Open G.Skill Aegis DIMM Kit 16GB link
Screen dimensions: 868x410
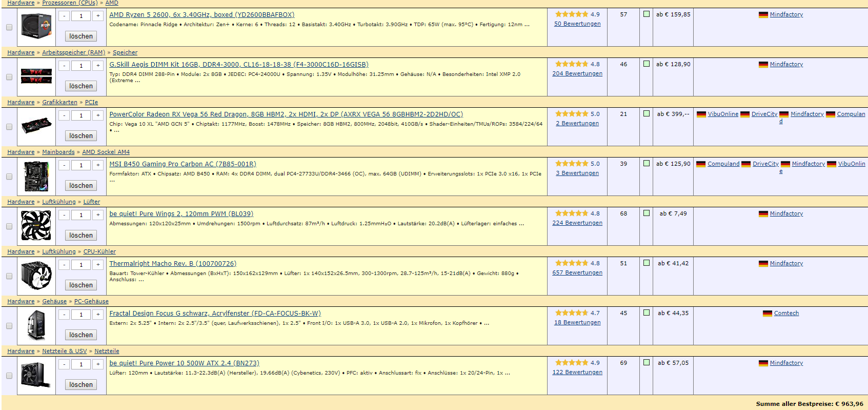click(239, 65)
